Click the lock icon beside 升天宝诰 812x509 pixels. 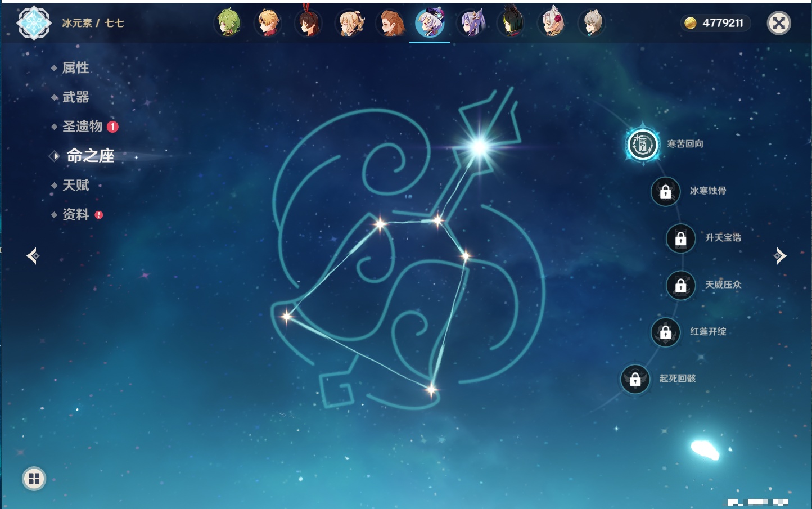click(681, 238)
